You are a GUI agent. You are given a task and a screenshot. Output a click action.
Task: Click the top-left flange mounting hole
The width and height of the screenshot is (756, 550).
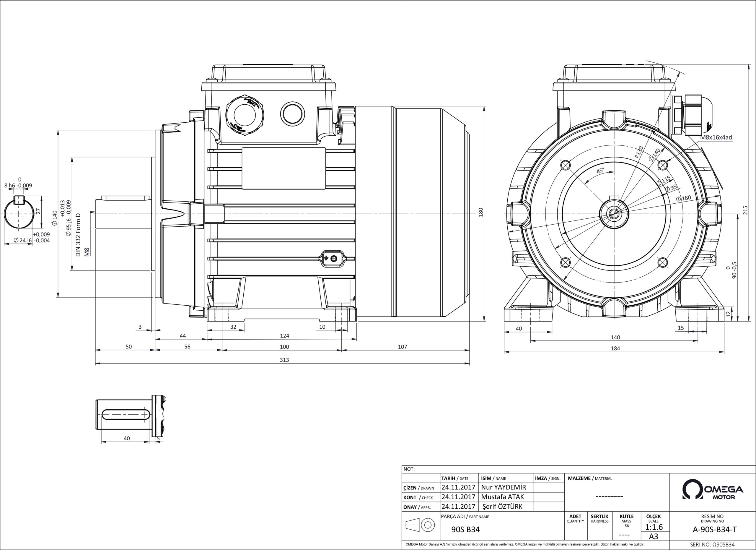(x=566, y=165)
